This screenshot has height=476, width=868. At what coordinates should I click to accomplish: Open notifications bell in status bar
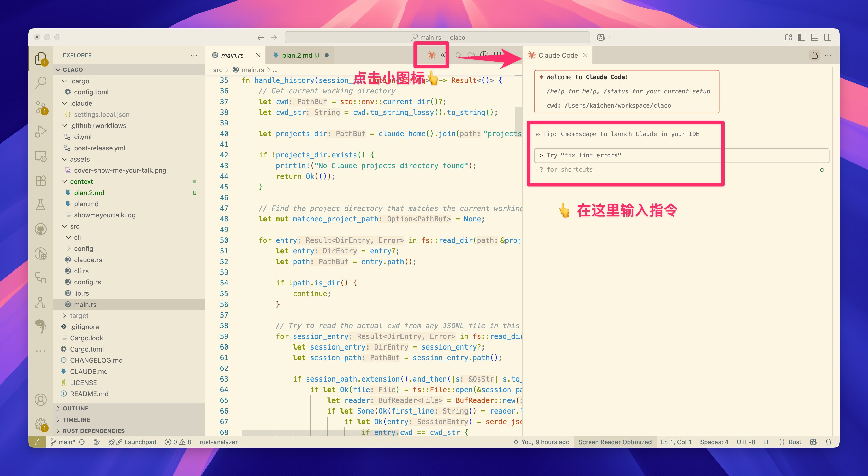pos(828,442)
